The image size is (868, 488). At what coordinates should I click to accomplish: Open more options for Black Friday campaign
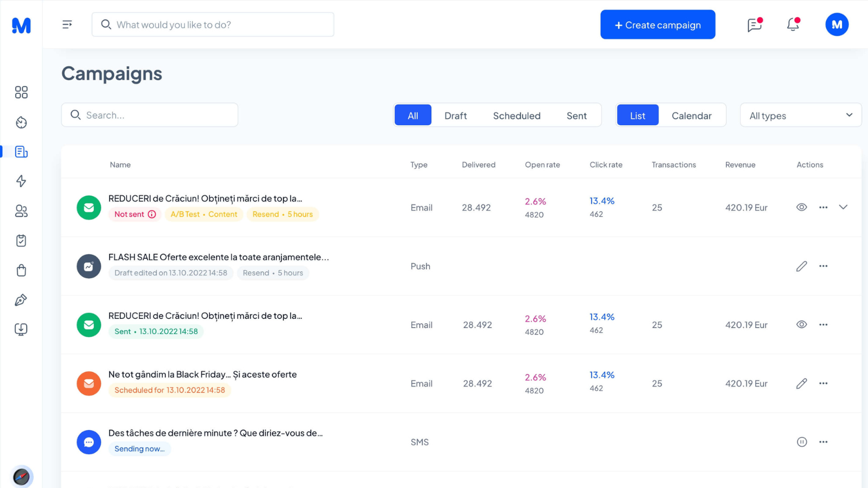click(823, 383)
